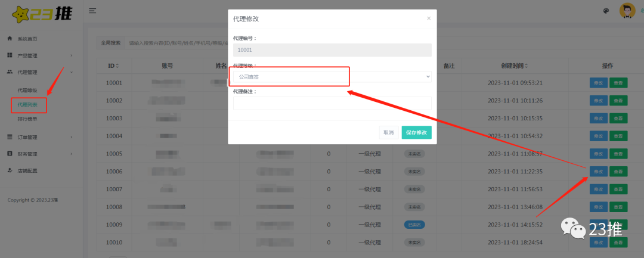Viewport: 644px width, 258px height.
Task: Click 查看 button for row 10008
Action: [618, 207]
